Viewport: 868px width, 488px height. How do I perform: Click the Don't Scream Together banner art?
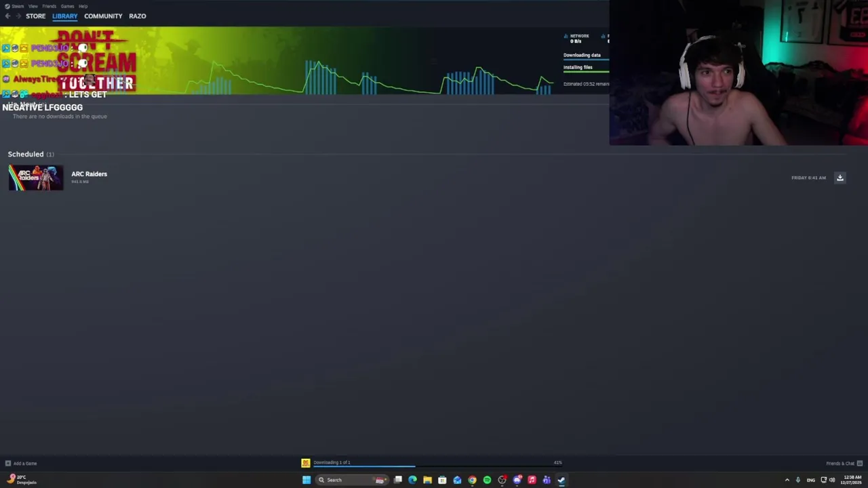click(96, 61)
